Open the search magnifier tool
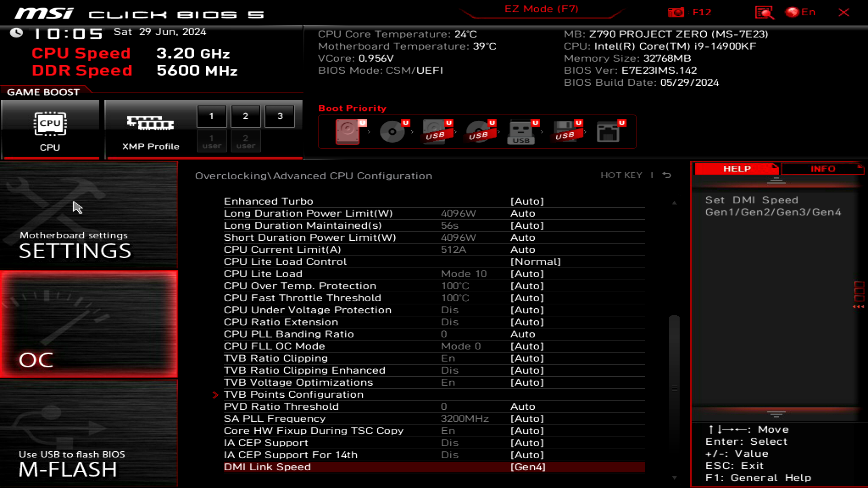Image resolution: width=868 pixels, height=488 pixels. (x=764, y=13)
